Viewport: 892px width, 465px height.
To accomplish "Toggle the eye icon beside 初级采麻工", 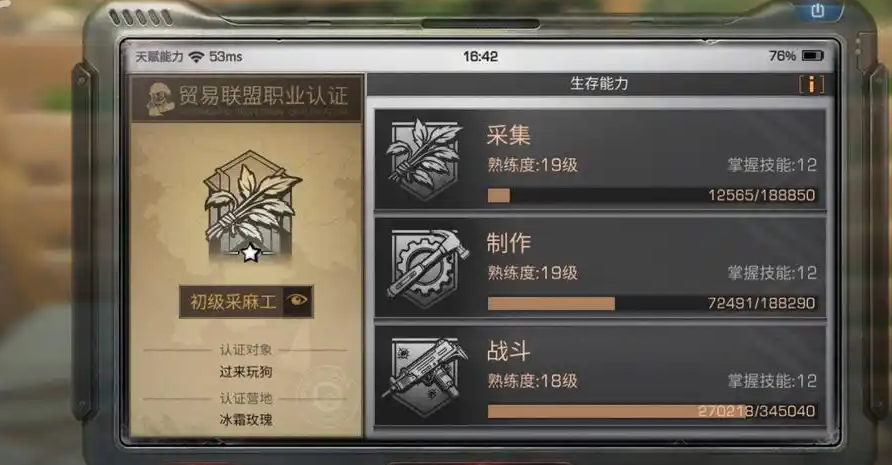I will 298,300.
